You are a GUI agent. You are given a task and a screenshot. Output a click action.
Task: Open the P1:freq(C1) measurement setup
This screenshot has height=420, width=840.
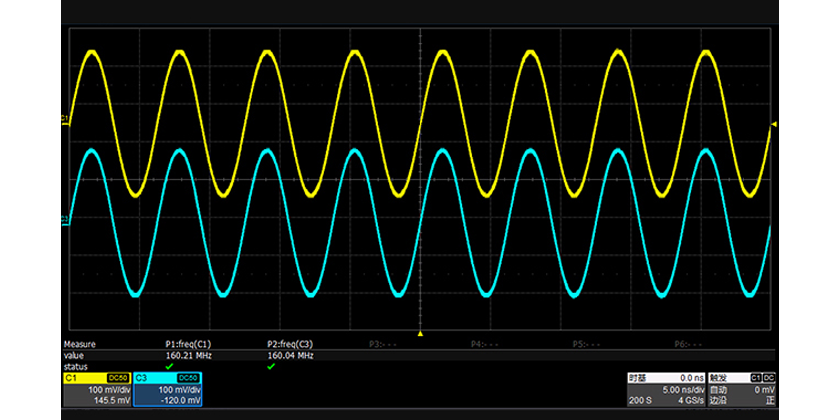point(188,343)
